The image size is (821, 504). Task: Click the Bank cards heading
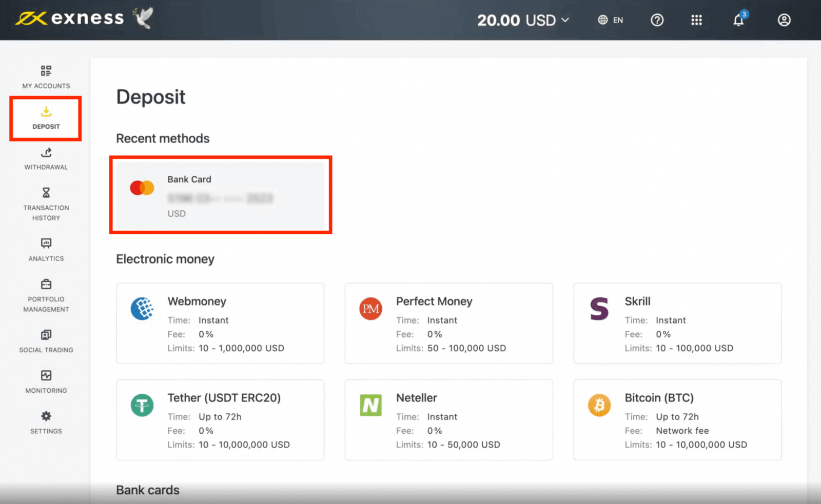tap(148, 490)
